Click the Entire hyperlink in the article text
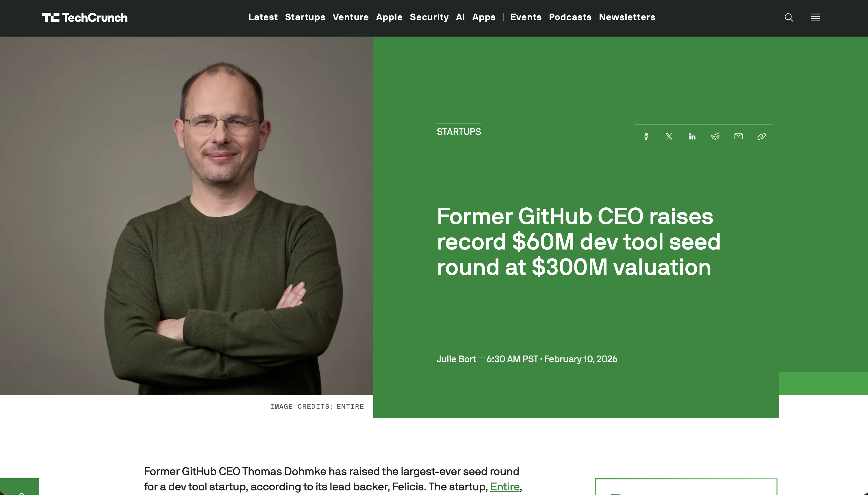 point(505,487)
